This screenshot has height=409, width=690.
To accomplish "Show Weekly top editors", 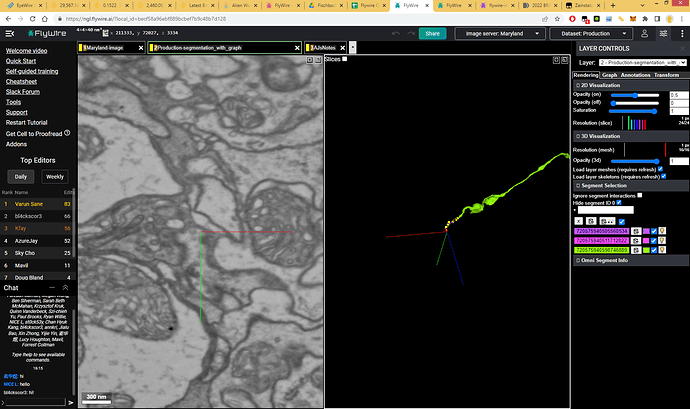I will 55,177.
